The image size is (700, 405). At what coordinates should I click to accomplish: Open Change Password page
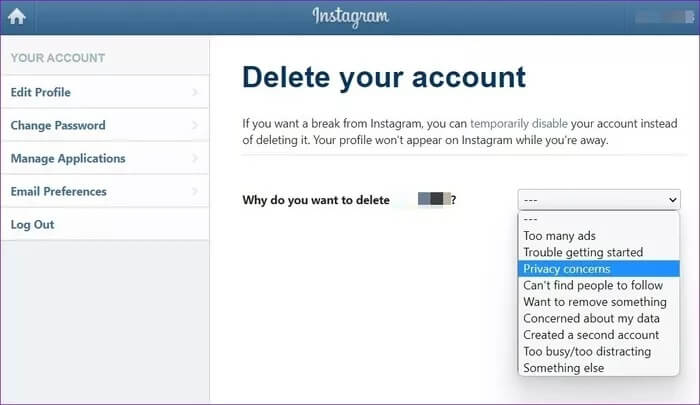tap(105, 125)
